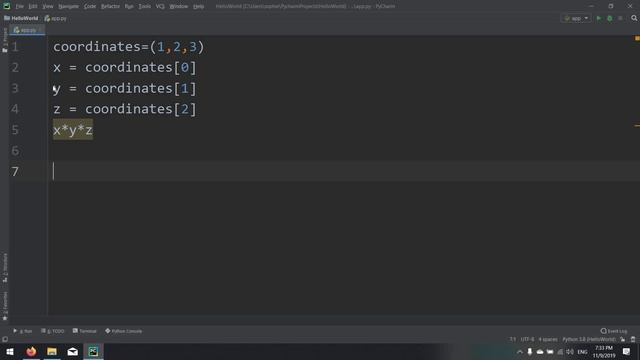Click the Python 3.8 interpreter selector
This screenshot has height=360, width=640.
coord(589,339)
